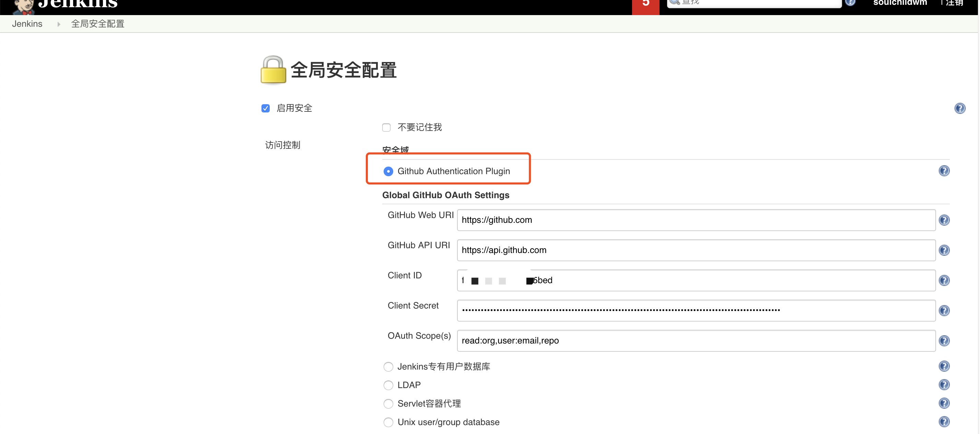Click the 访问控制 section label
The height and width of the screenshot is (434, 980).
coord(283,145)
